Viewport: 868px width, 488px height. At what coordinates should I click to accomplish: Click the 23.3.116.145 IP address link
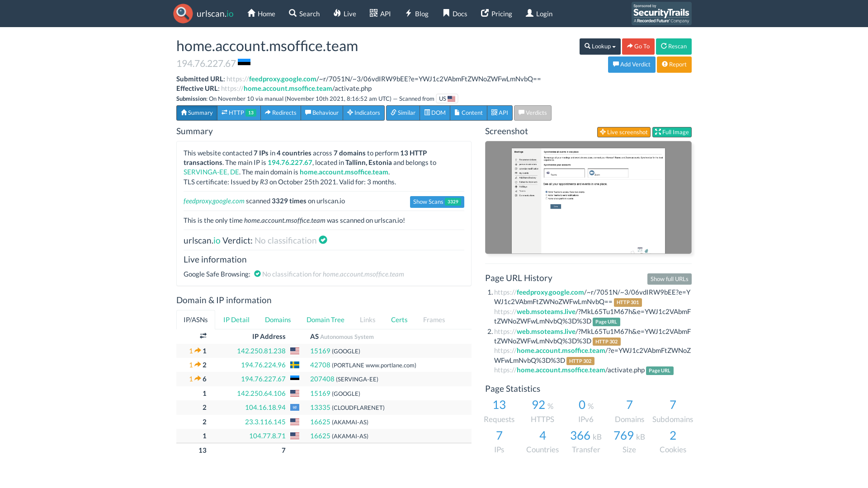pos(265,422)
